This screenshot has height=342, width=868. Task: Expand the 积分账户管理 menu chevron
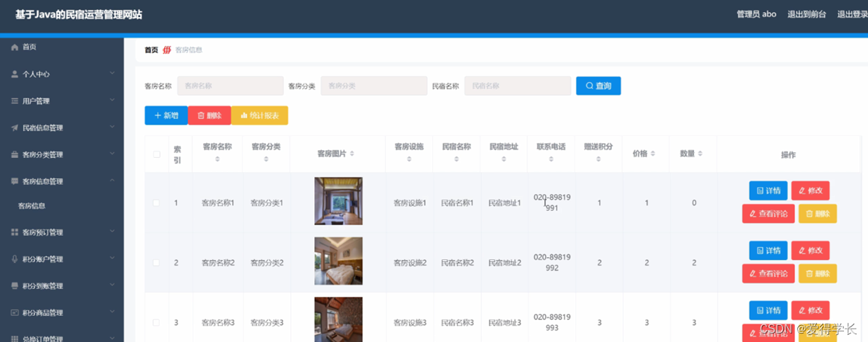point(112,258)
